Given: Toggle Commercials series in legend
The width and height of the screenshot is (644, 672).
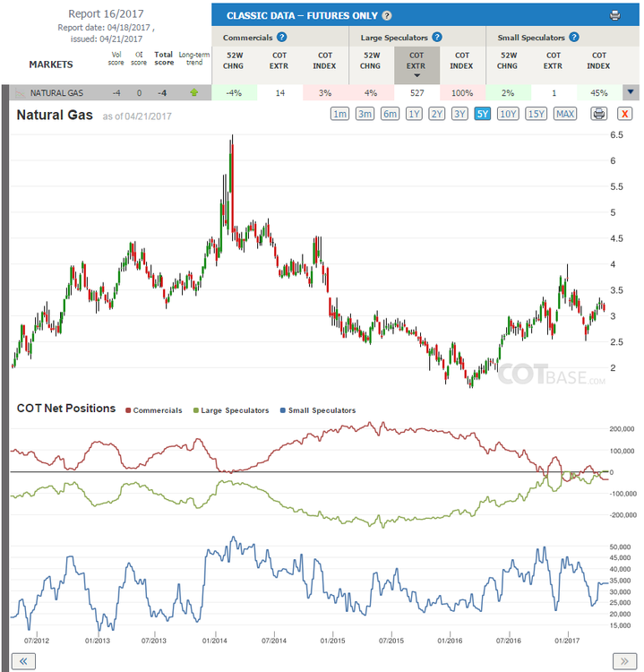Looking at the screenshot, I should 154,410.
